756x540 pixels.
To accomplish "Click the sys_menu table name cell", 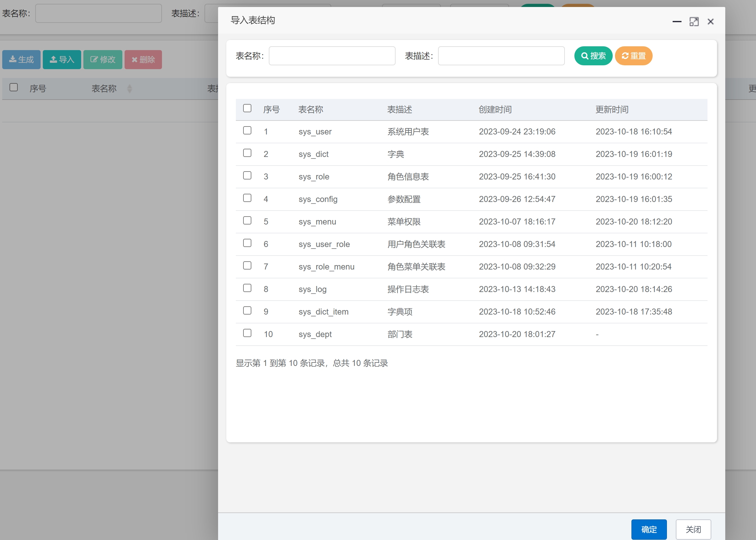I will pos(317,222).
